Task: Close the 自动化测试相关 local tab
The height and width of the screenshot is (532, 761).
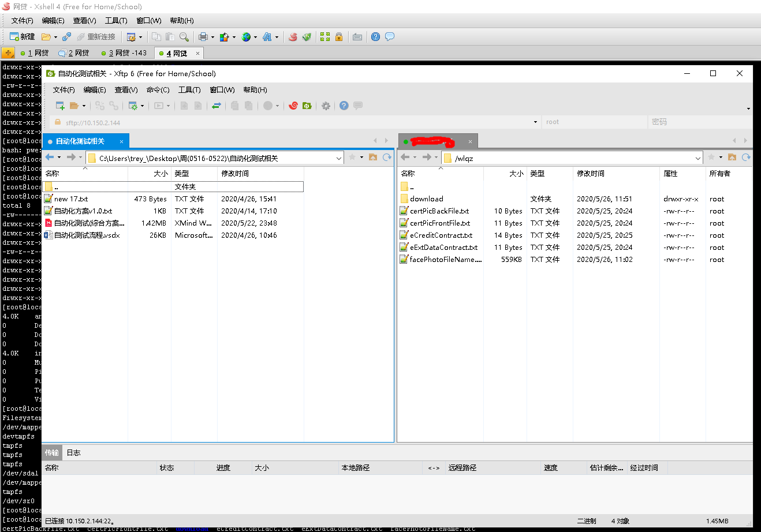Action: [x=121, y=141]
